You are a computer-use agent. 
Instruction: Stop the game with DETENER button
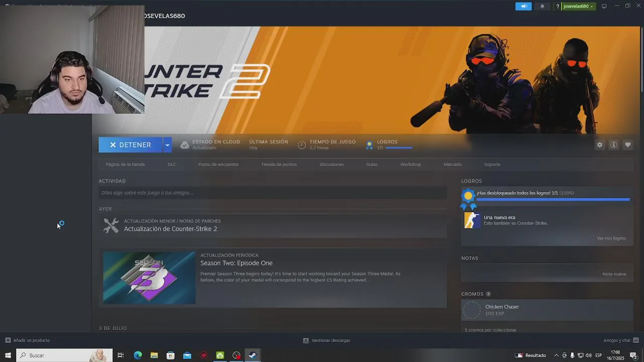pos(130,145)
